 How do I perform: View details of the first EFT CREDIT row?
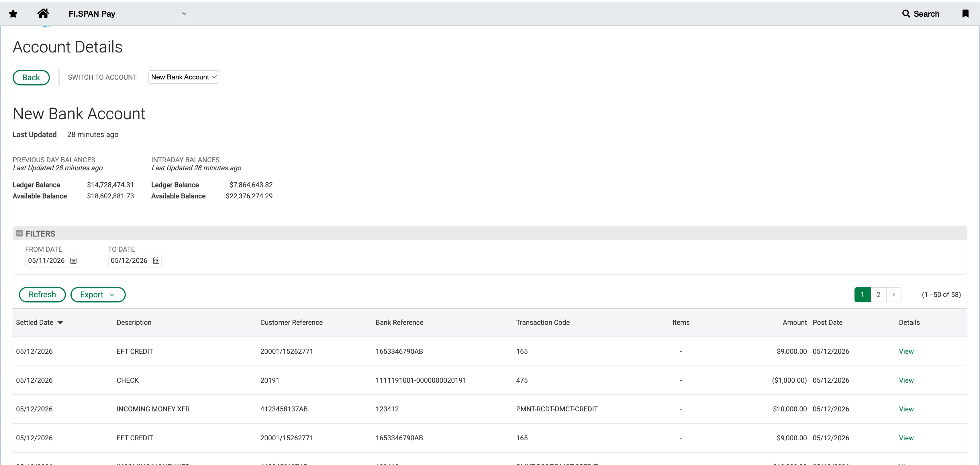click(906, 351)
